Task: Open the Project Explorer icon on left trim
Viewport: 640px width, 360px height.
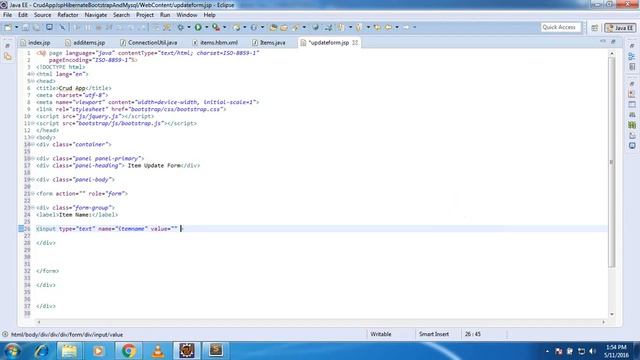Action: pos(8,57)
